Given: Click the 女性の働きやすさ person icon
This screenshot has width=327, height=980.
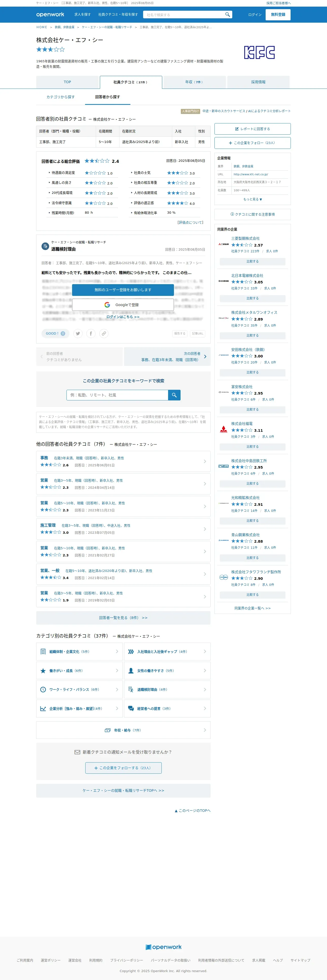Looking at the screenshot, I should (x=131, y=670).
